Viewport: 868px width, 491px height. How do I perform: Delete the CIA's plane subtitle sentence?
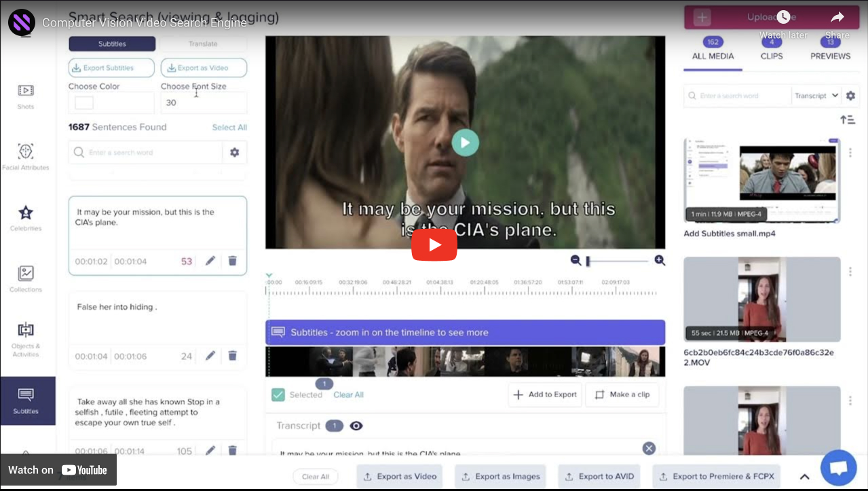[x=232, y=261]
